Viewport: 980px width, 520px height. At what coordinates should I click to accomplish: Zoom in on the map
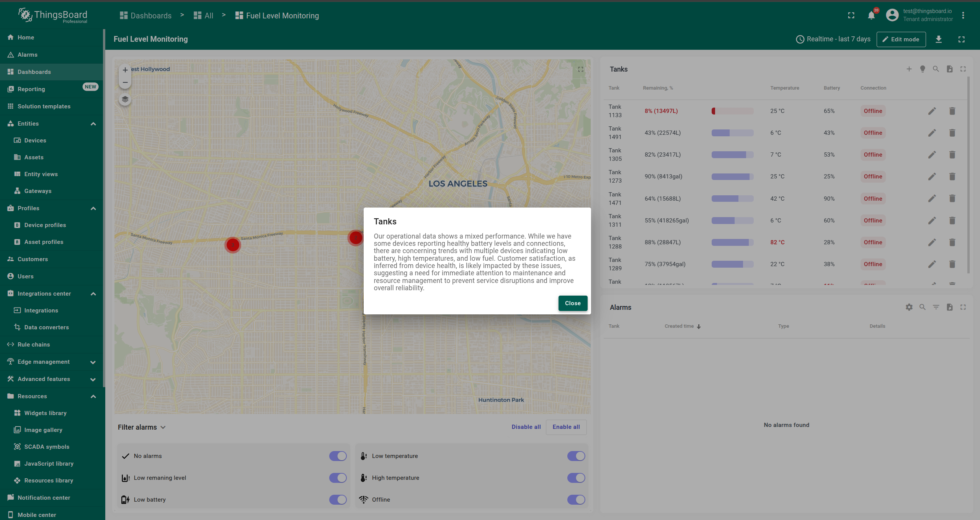click(125, 70)
